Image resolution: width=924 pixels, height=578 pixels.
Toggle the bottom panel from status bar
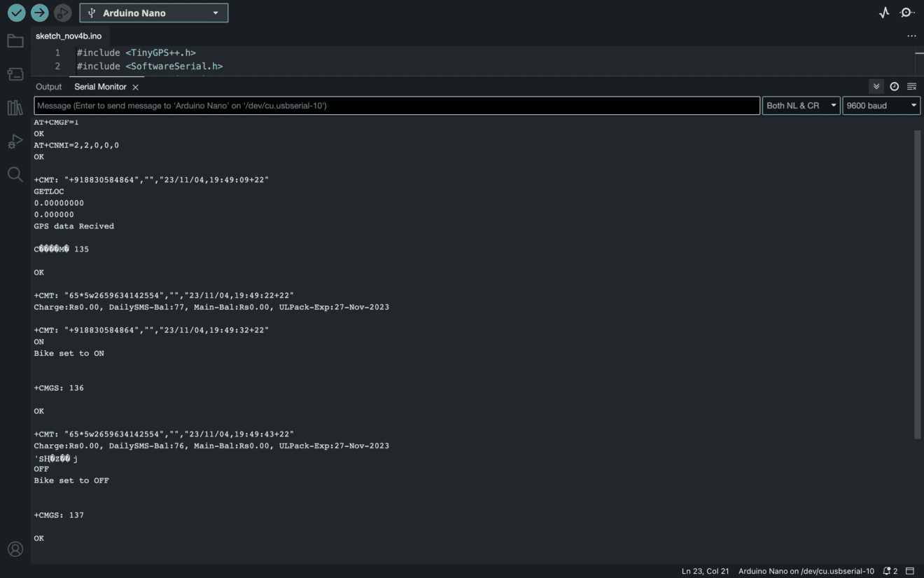click(910, 571)
